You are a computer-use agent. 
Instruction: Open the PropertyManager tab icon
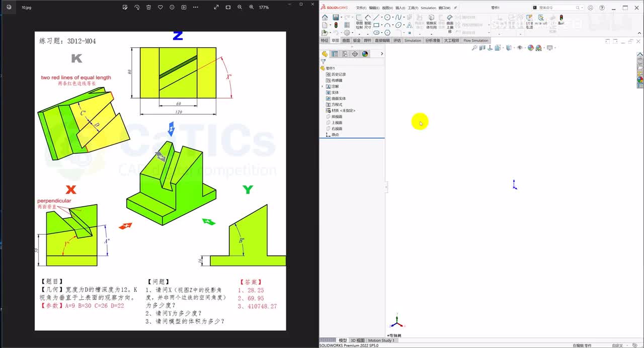[335, 54]
